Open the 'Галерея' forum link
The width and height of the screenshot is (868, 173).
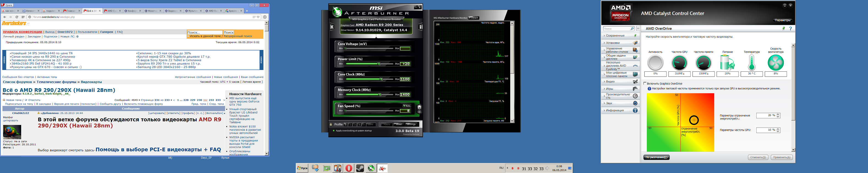(106, 32)
